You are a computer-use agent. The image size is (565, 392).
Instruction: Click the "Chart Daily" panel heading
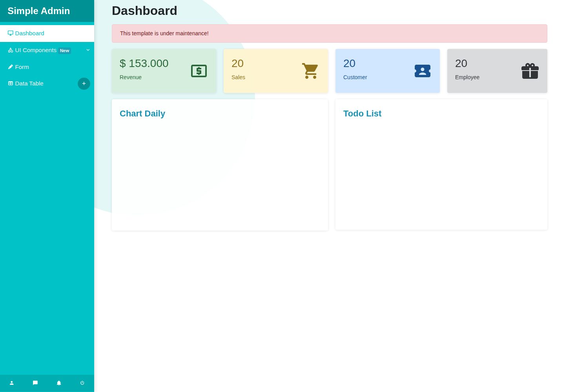point(142,114)
